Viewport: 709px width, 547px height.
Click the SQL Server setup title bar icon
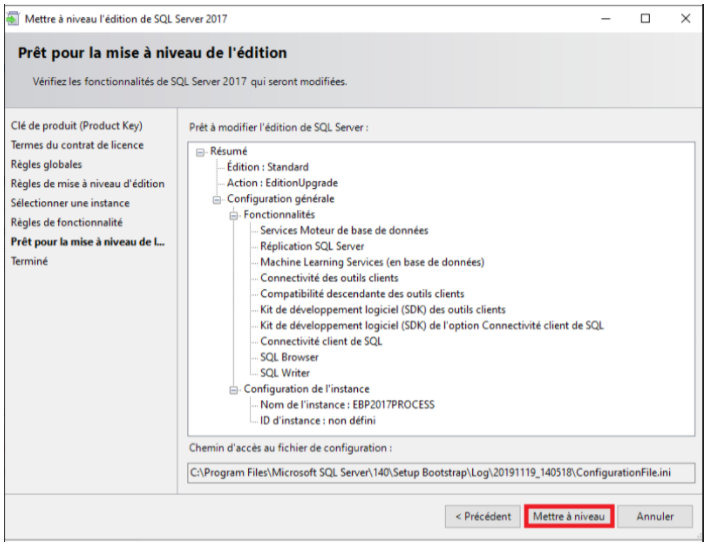click(13, 19)
